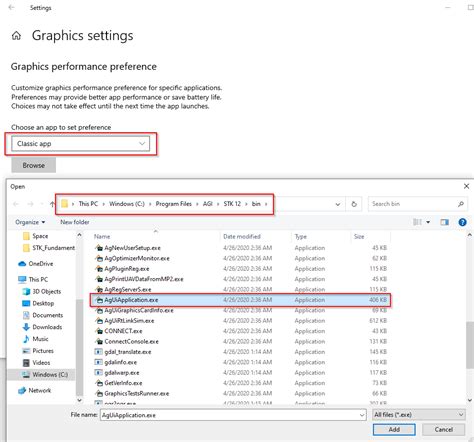Select AGI in address breadcrumb
Viewport: 474px width, 442px height.
(x=208, y=204)
